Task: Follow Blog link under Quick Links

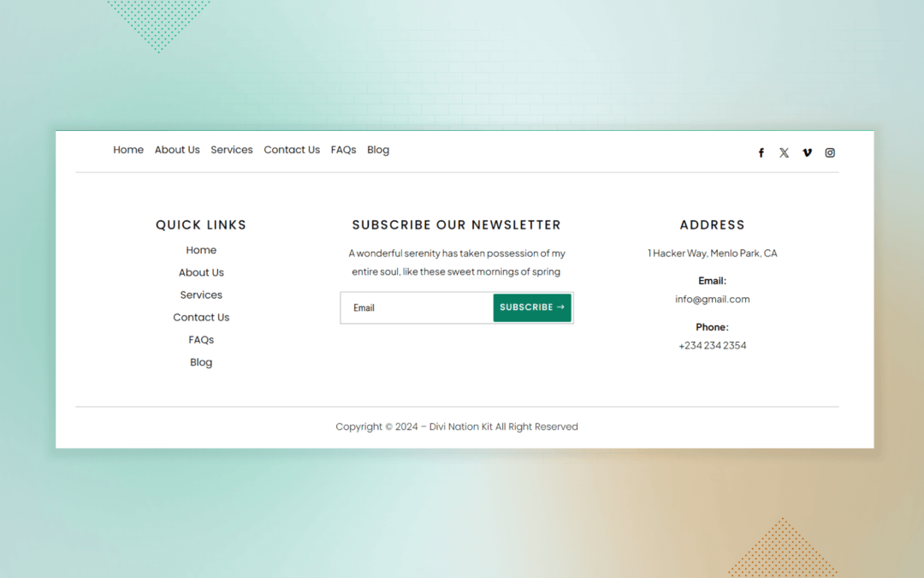Action: [x=201, y=362]
